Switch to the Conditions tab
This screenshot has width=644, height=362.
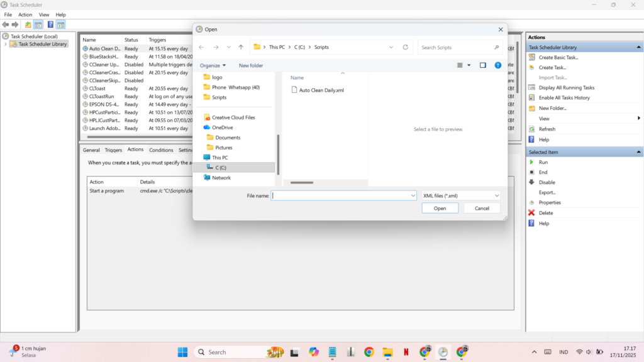point(161,150)
